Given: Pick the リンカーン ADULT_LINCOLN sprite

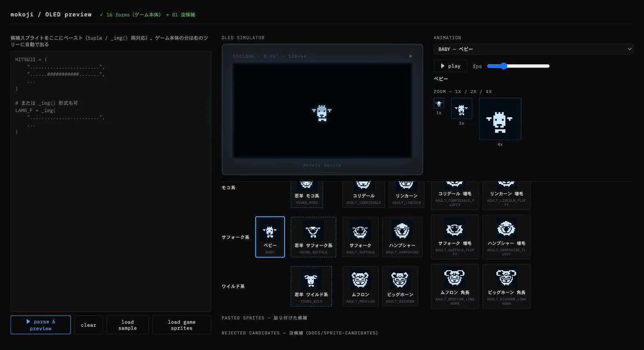Looking at the screenshot, I should pos(406,194).
